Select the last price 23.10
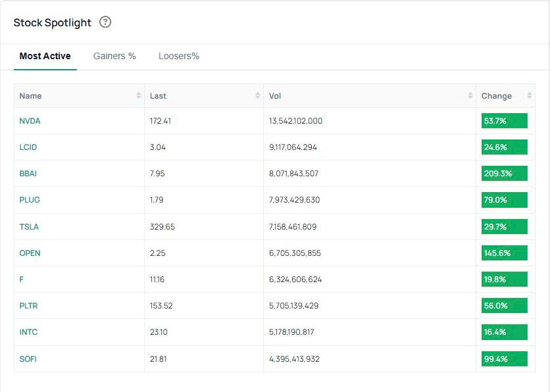550x392 pixels. (159, 332)
